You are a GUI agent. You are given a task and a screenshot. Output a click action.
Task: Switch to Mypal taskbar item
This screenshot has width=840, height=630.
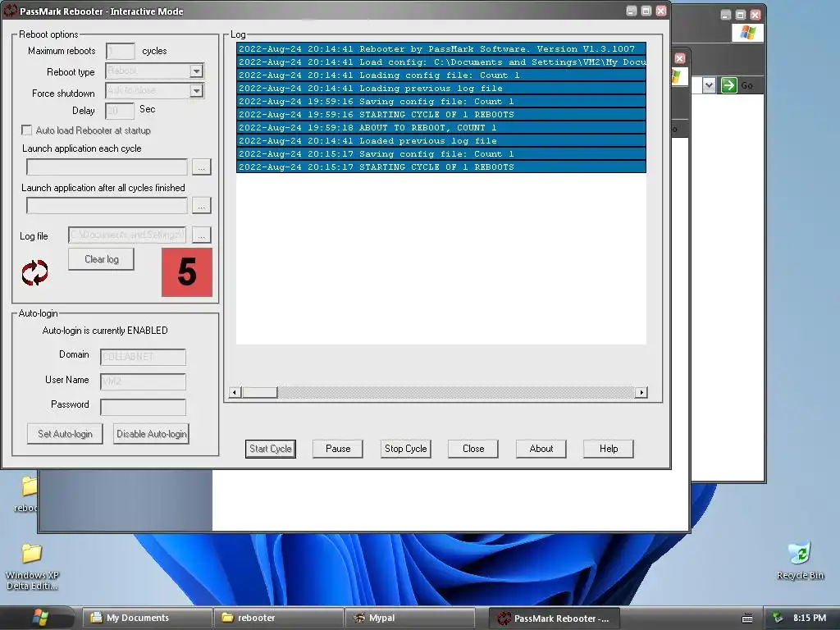point(410,618)
